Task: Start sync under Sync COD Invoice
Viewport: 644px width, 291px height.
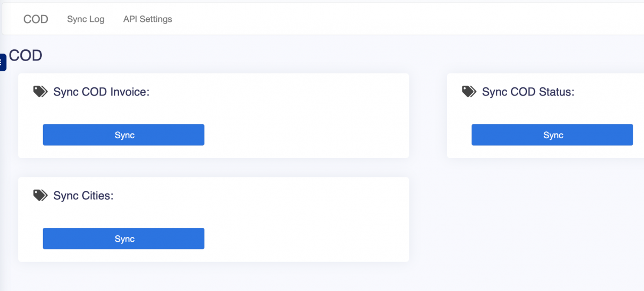Action: click(123, 135)
